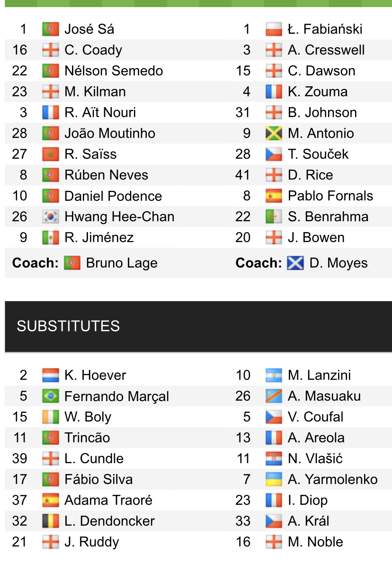
Task: Open player D. Rice
Action: click(310, 175)
